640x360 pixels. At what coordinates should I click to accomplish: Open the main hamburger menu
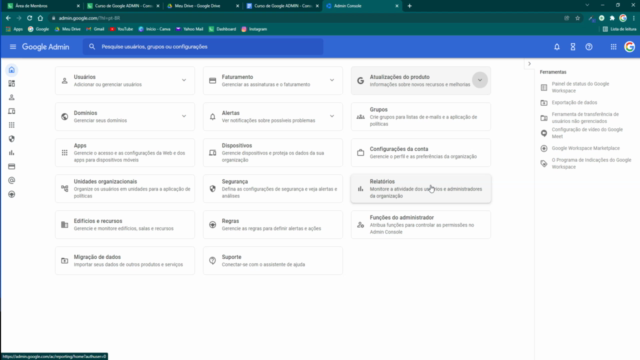[x=13, y=47]
